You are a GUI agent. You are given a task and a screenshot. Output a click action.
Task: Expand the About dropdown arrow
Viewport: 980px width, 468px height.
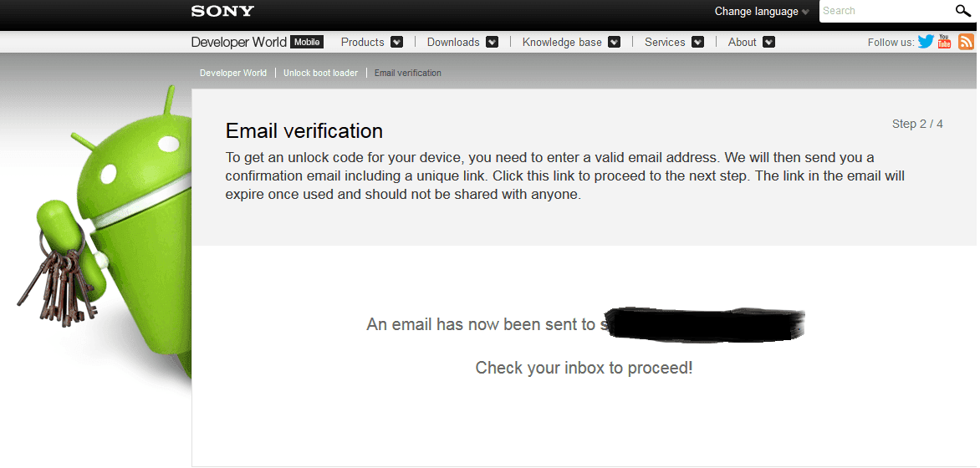[x=769, y=42]
